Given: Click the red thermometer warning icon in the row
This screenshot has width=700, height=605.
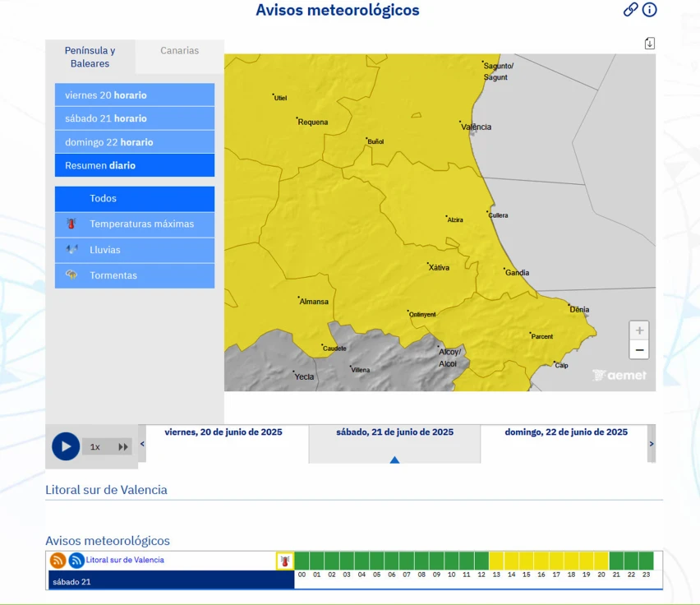Looking at the screenshot, I should point(285,561).
